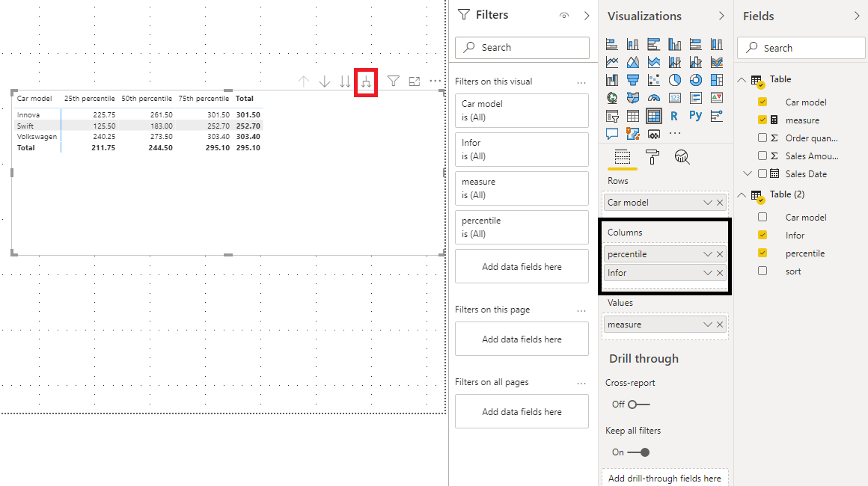Uncheck the measure field
Image resolution: width=868 pixels, height=486 pixels.
762,120
